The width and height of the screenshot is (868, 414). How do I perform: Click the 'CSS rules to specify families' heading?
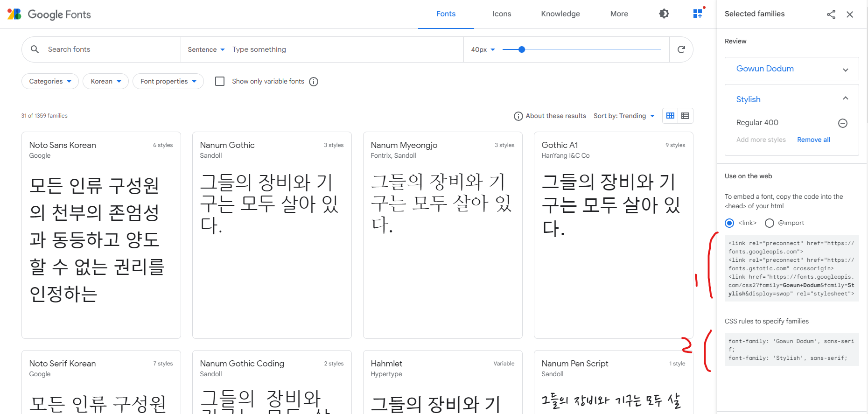(766, 321)
